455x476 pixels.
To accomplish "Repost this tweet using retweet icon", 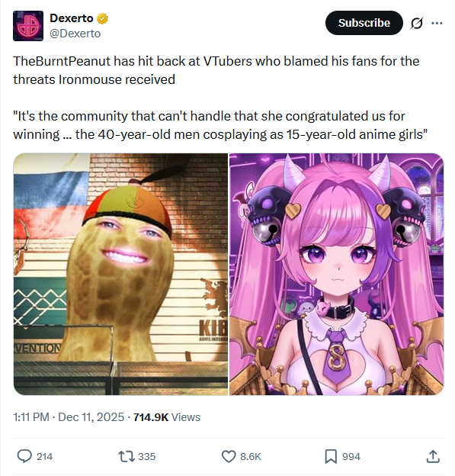I will point(127,456).
